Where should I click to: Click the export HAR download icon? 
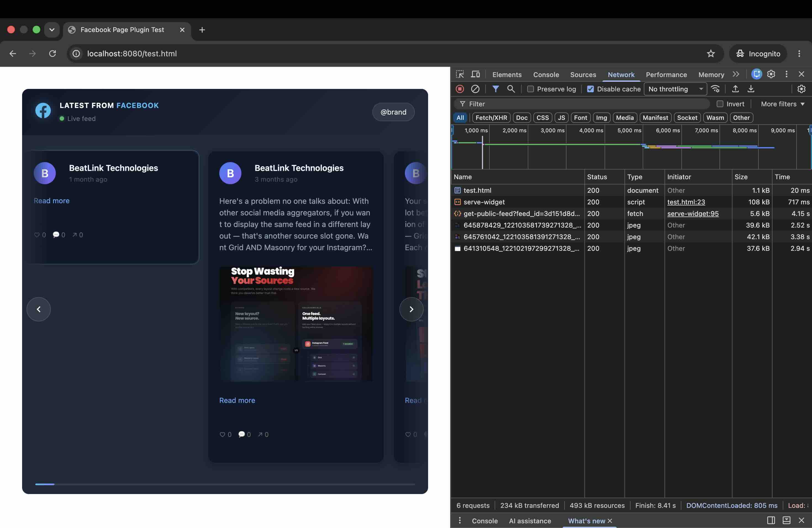pyautogui.click(x=751, y=89)
